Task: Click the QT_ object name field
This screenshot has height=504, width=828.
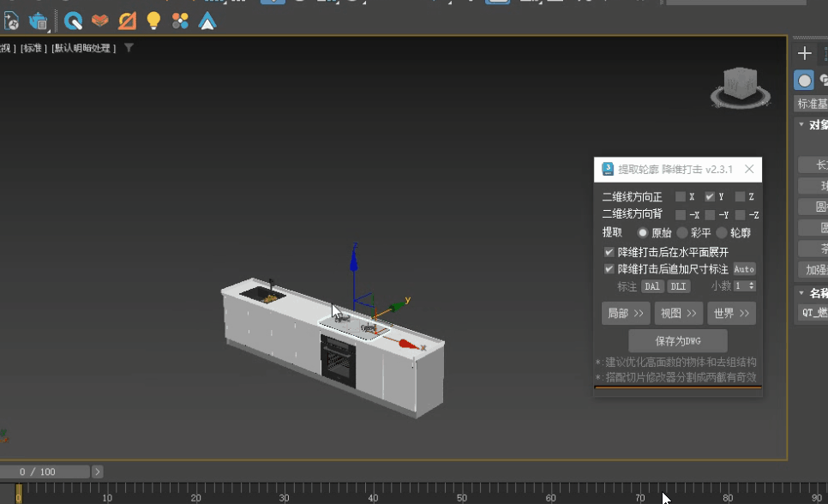Action: coord(813,312)
